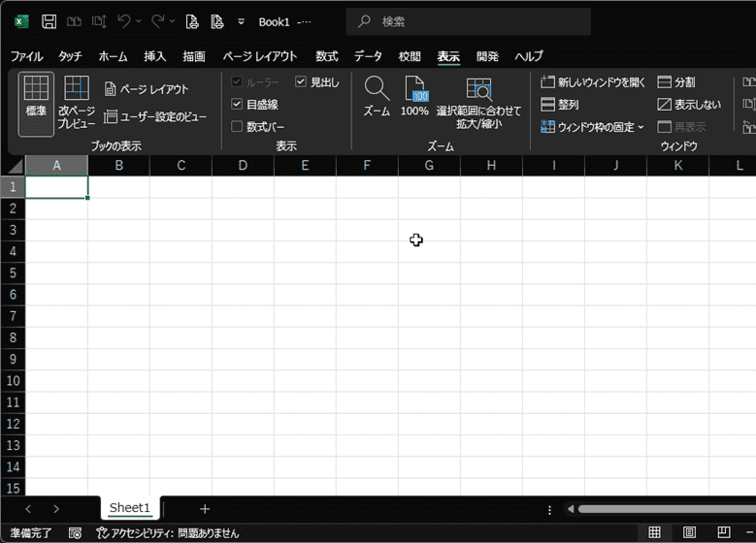The image size is (756, 543).
Task: Click page layout view icon in status bar
Action: (689, 533)
